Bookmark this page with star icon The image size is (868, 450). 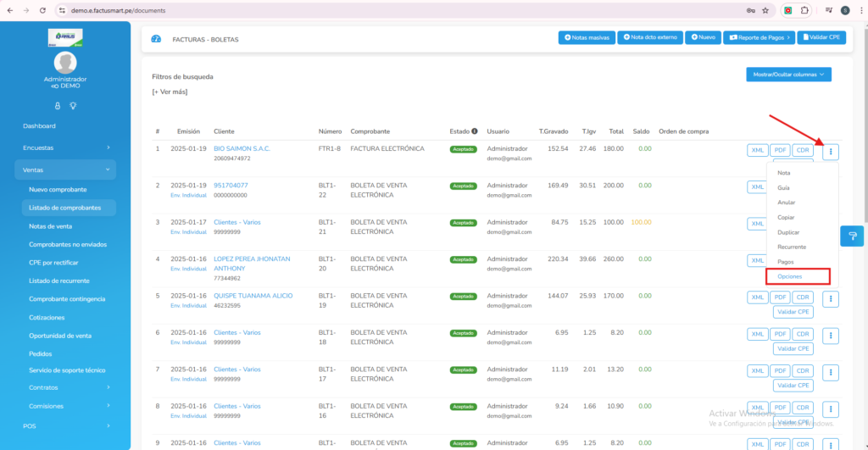(x=765, y=10)
